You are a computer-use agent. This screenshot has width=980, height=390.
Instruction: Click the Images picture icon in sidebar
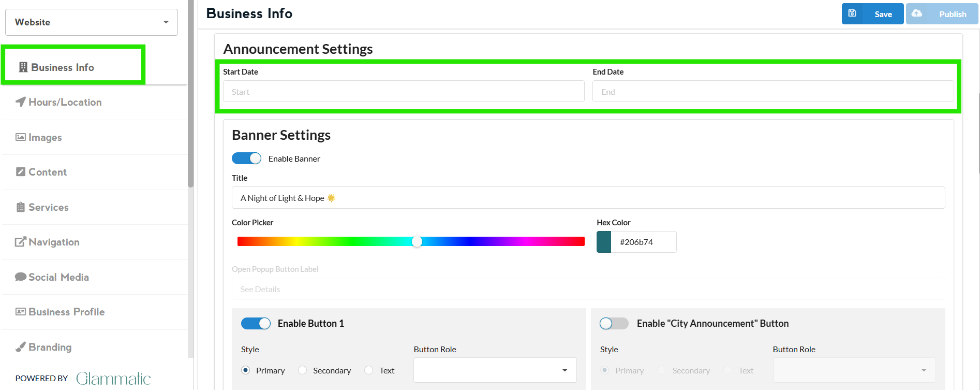(x=21, y=137)
